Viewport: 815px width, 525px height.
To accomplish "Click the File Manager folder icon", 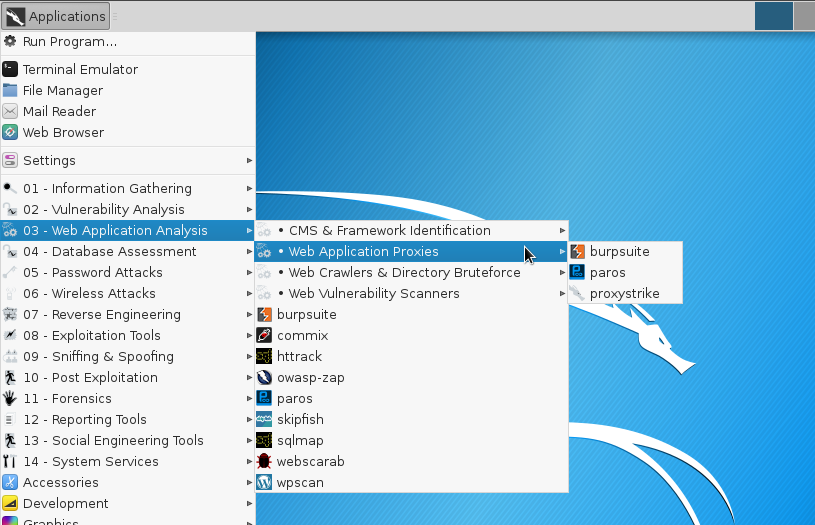I will pos(10,90).
